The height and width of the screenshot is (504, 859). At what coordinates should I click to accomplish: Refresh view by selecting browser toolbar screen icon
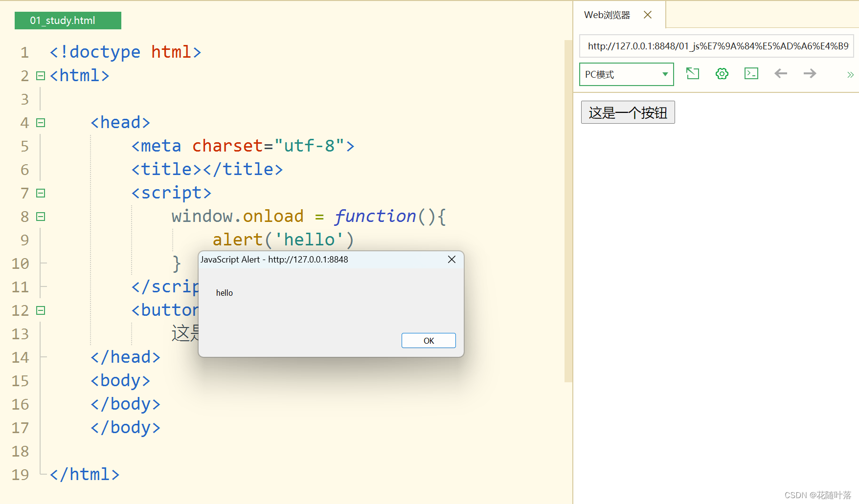click(692, 73)
